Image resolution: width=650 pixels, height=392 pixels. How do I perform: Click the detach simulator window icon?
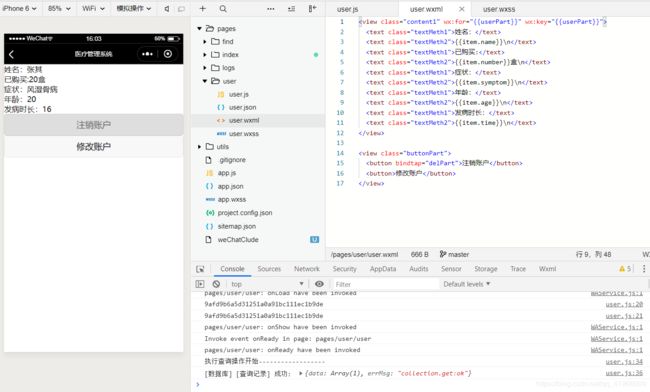(181, 9)
